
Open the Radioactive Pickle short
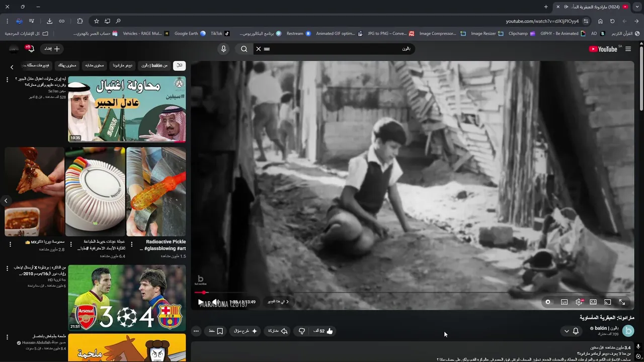click(x=156, y=192)
